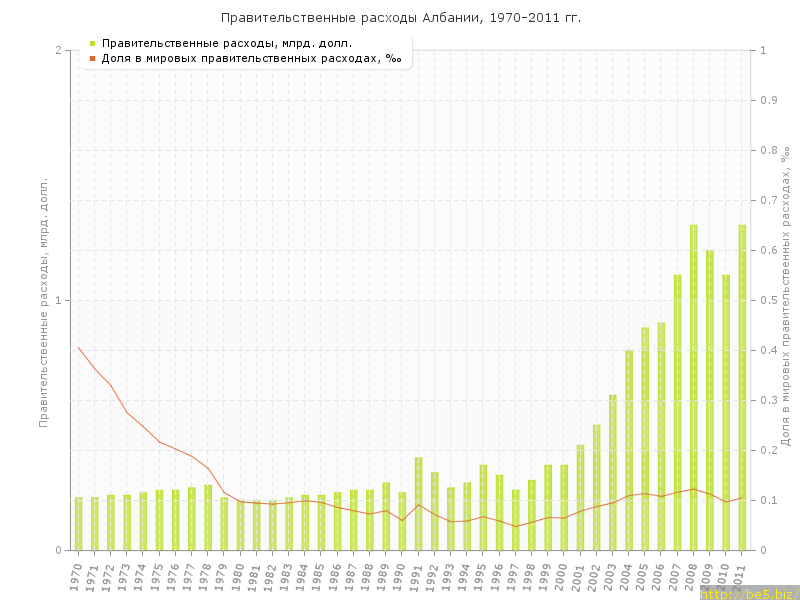Click the green bar for year 1970
The width and height of the screenshot is (800, 600).
coord(78,524)
